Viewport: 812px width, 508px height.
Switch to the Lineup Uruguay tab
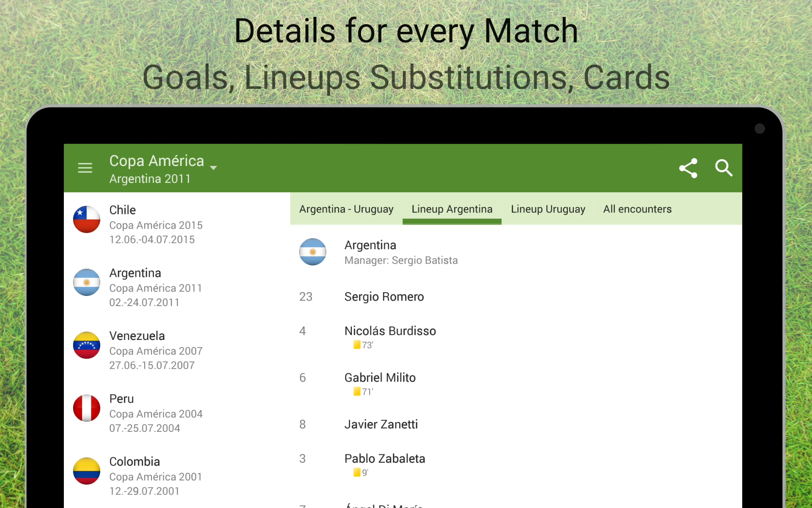[x=548, y=209]
